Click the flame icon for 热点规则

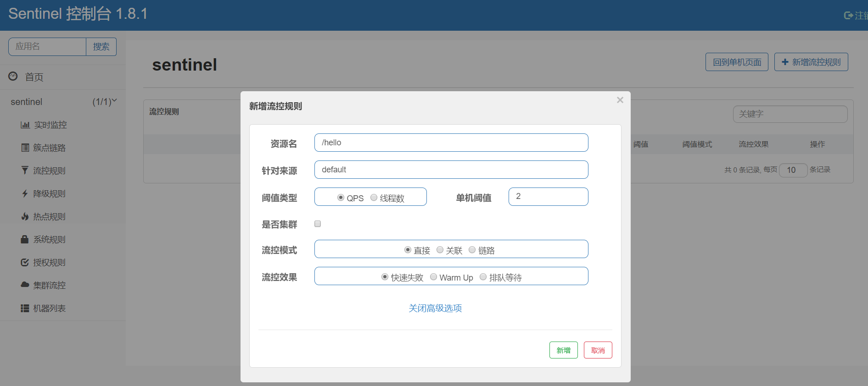pyautogui.click(x=25, y=216)
